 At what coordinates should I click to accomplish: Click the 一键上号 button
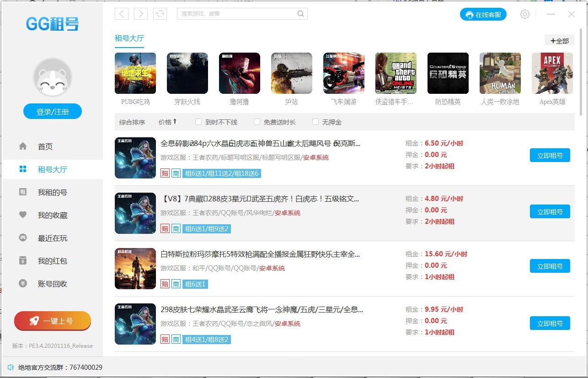(53, 321)
